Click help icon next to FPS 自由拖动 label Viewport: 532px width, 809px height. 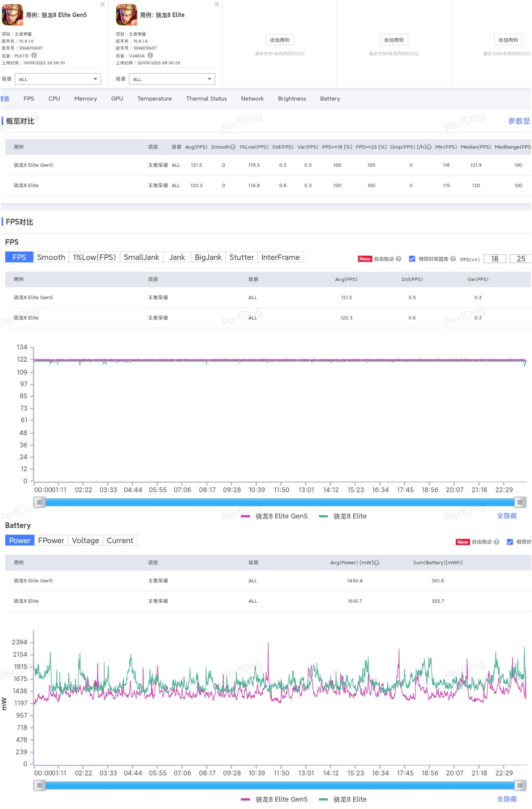(399, 259)
